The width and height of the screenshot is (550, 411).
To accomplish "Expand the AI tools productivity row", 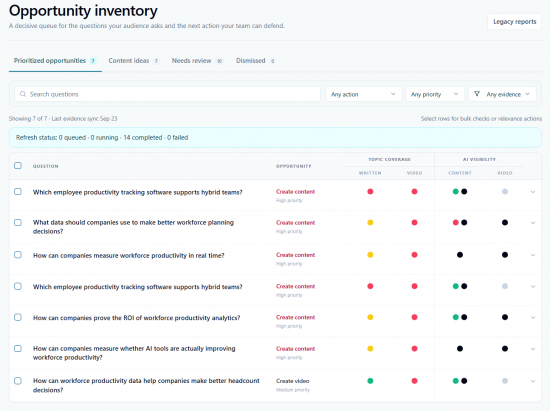I will pos(533,349).
